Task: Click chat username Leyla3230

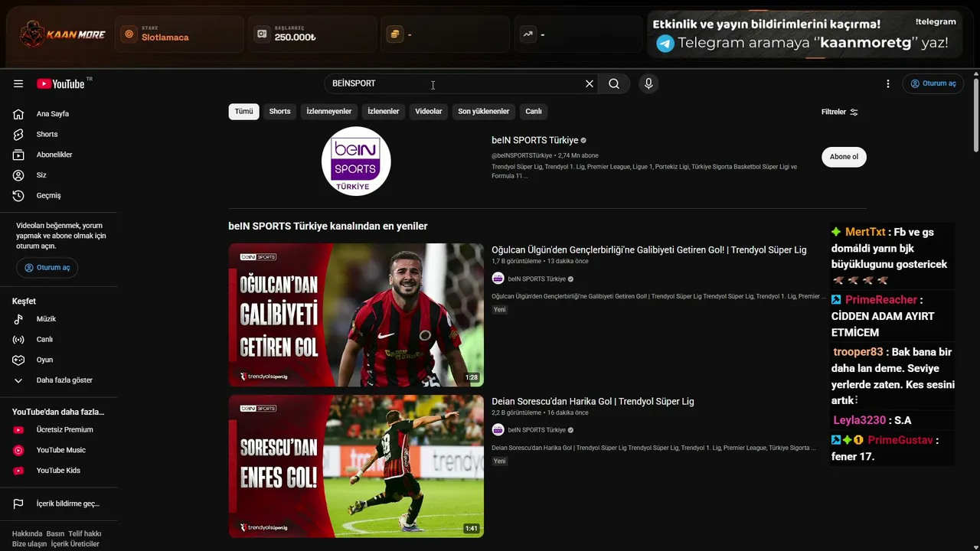Action: pos(860,420)
